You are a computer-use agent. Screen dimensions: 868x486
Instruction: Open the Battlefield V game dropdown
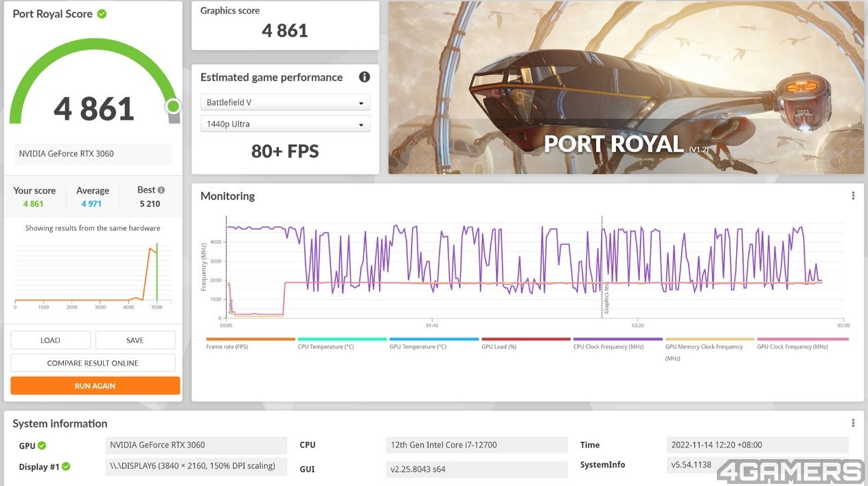[285, 102]
